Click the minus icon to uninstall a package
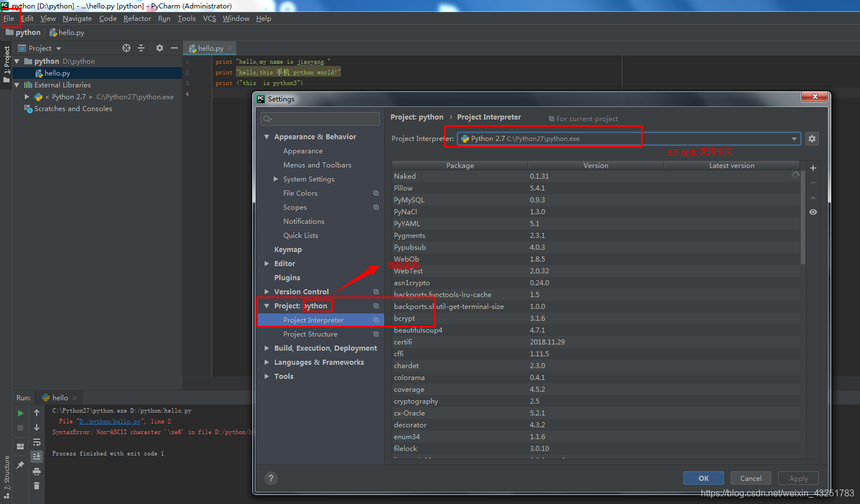Viewport: 860px width, 504px height. [x=813, y=183]
